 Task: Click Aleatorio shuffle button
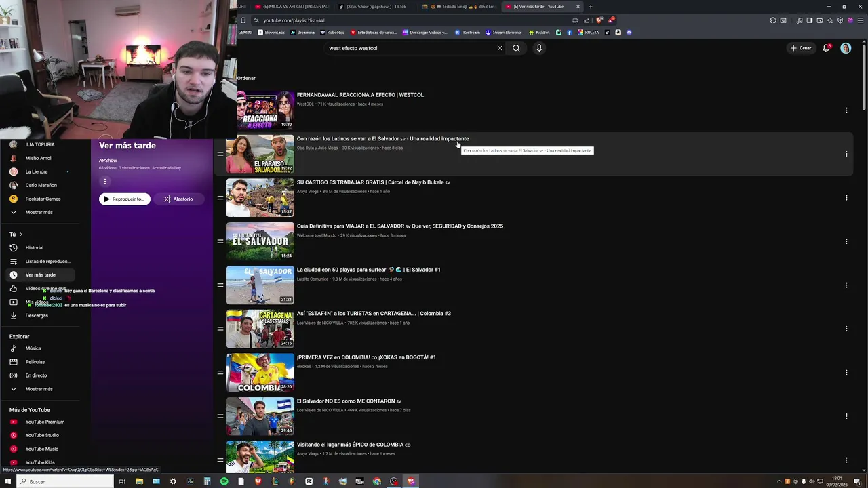[x=178, y=199]
